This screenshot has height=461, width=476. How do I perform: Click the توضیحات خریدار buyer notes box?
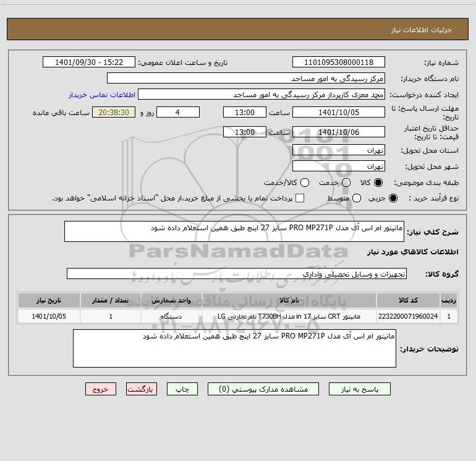234,348
